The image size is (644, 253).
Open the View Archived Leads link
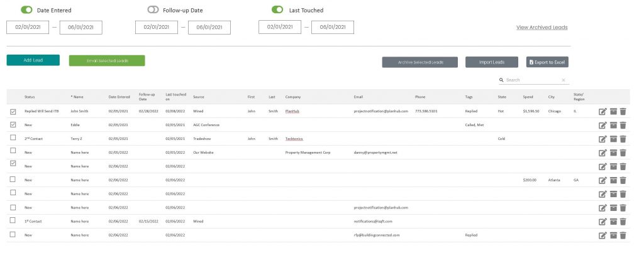coord(541,28)
